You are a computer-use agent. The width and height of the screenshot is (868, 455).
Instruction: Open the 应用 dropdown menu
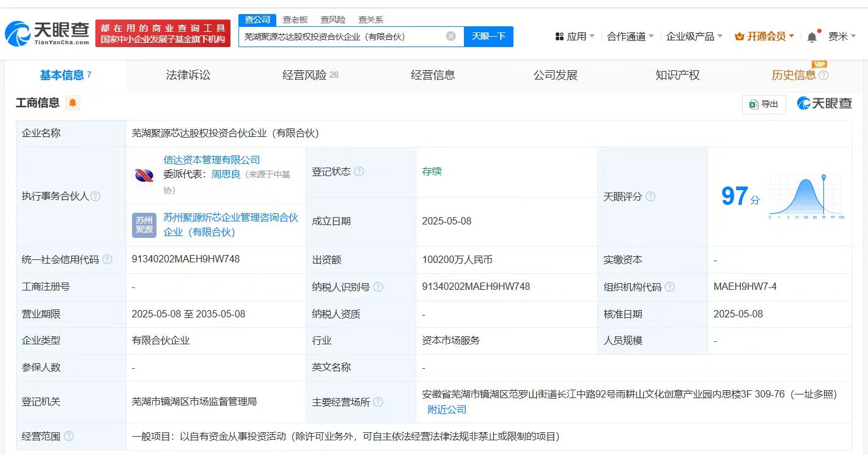pyautogui.click(x=575, y=37)
